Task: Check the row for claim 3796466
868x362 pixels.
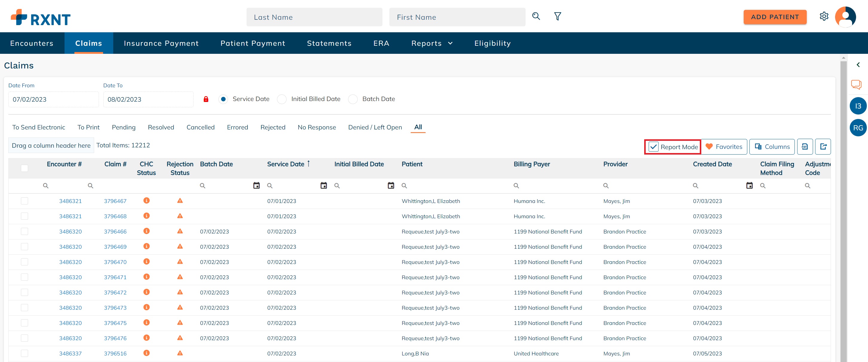Action: pos(24,232)
